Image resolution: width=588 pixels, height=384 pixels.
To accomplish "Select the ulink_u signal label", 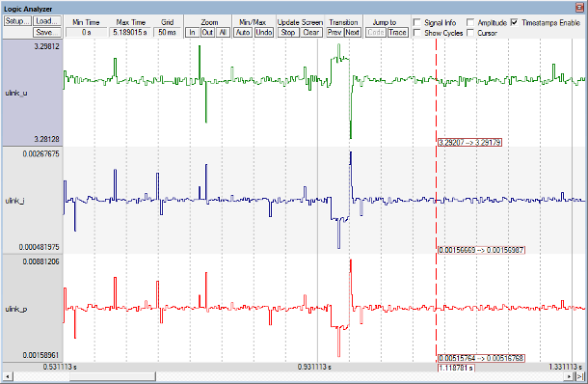I will pos(16,93).
